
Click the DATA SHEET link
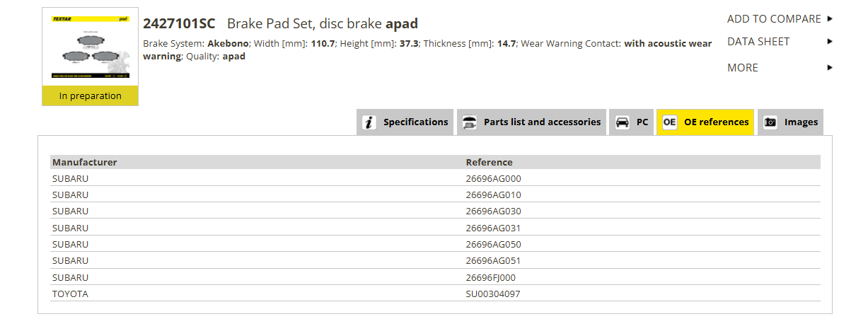758,42
